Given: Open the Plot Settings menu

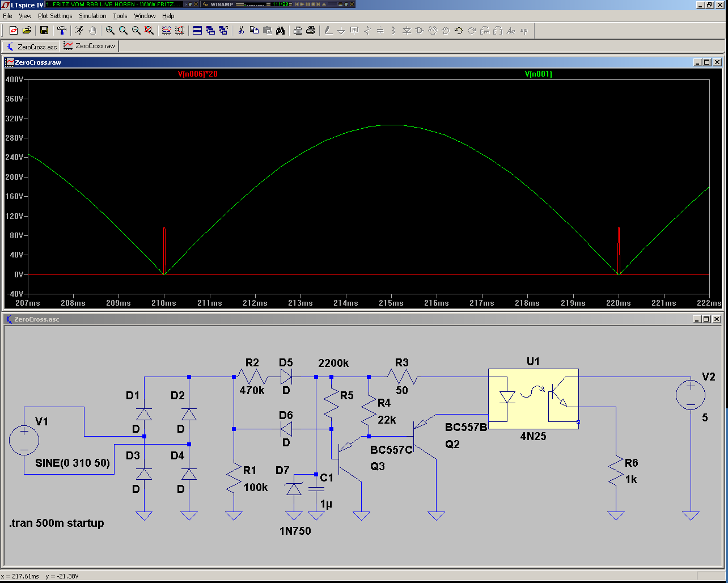Looking at the screenshot, I should [x=55, y=16].
